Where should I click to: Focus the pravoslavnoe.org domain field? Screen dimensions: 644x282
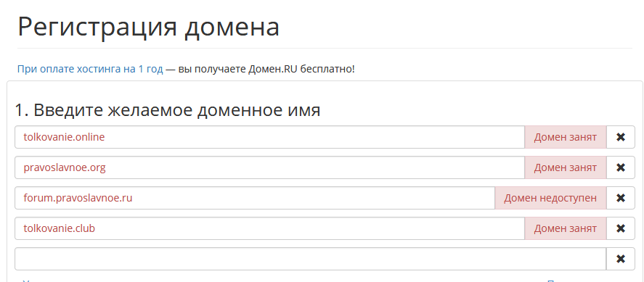coord(269,167)
